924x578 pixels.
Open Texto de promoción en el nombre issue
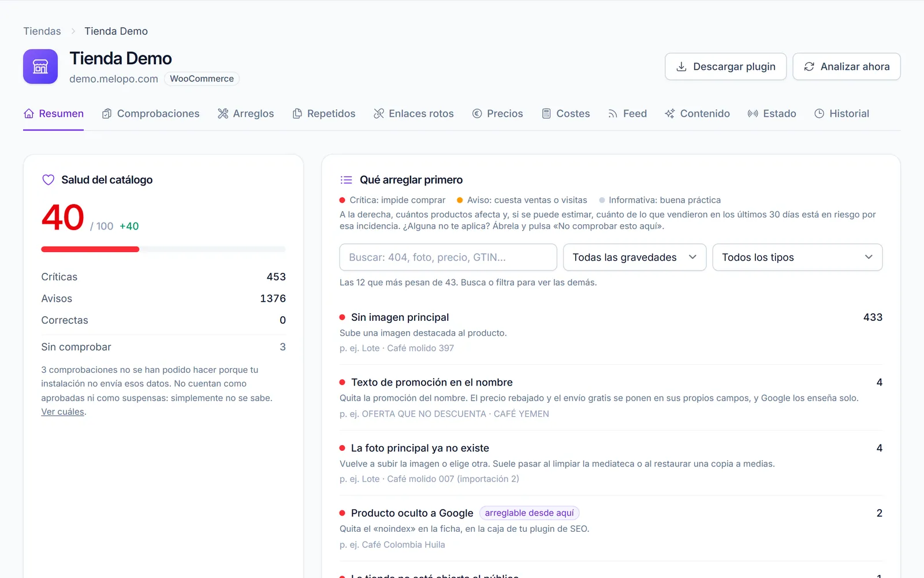pyautogui.click(x=611, y=398)
